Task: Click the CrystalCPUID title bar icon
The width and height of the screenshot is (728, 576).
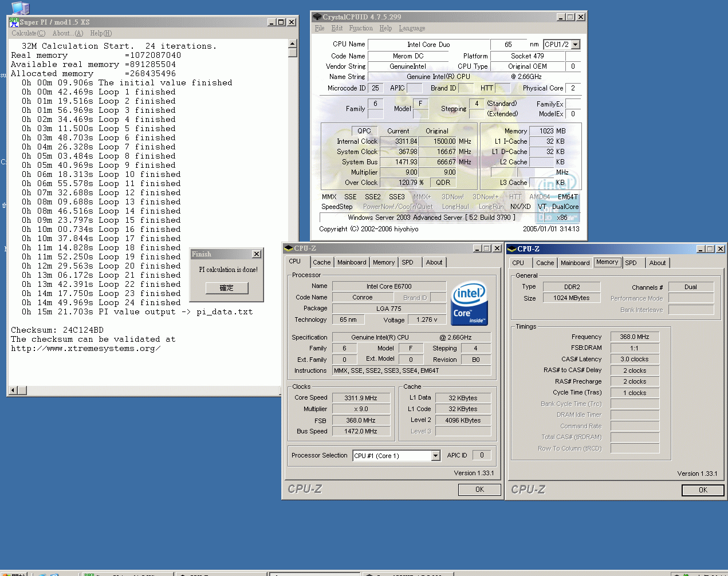Action: (317, 17)
